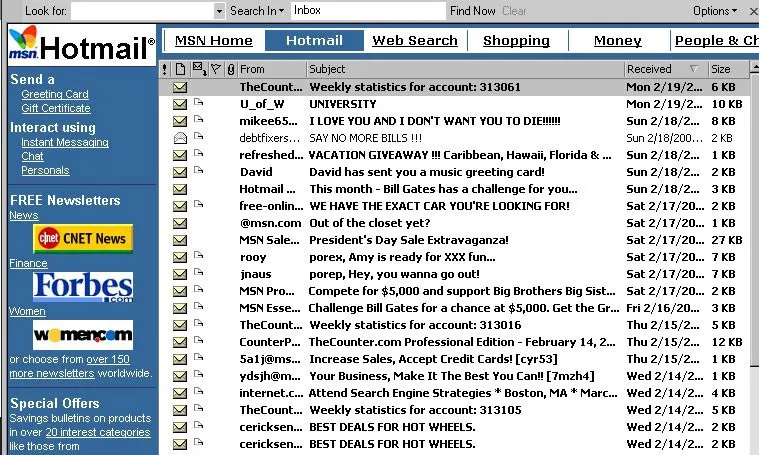Viewport: 759px width, 455px height.
Task: Click the document Icon column header
Action: 180,69
